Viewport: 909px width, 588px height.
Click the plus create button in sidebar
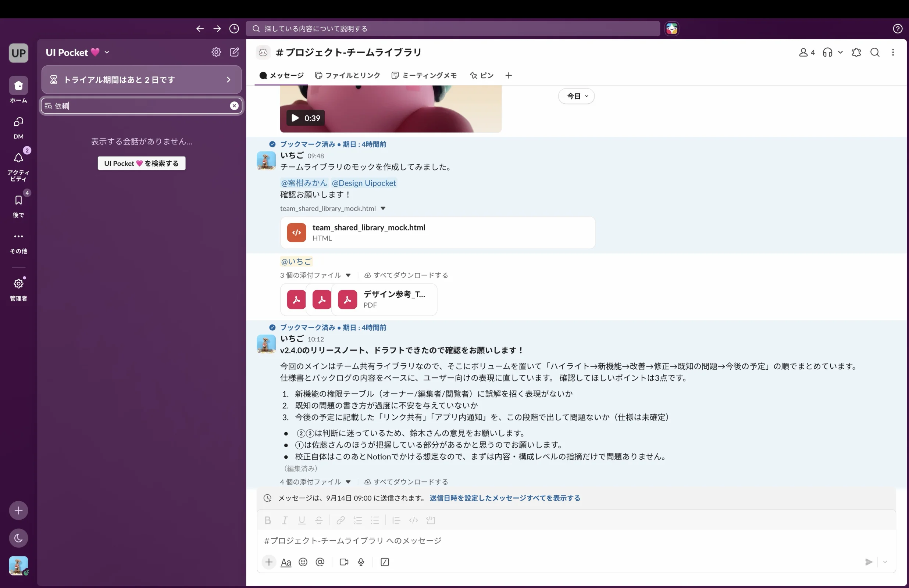(18, 510)
